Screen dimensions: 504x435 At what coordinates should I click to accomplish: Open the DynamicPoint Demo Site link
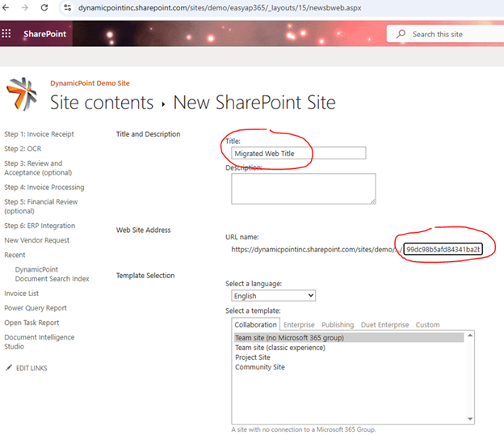pyautogui.click(x=90, y=83)
